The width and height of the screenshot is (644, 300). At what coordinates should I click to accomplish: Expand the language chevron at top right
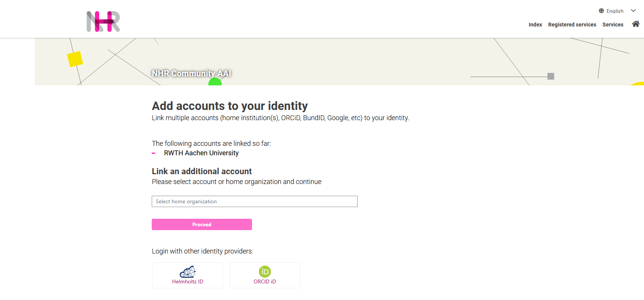(633, 11)
